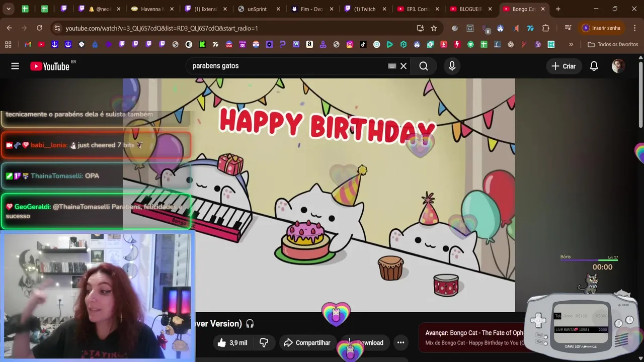Run search with magnifying glass button
Screen dimensions: 644x362
tap(424, 66)
